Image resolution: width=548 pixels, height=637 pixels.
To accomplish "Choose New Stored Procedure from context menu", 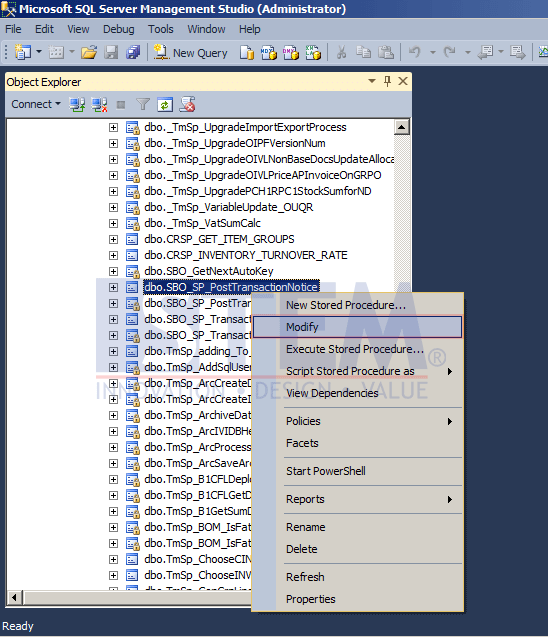I will [357, 305].
